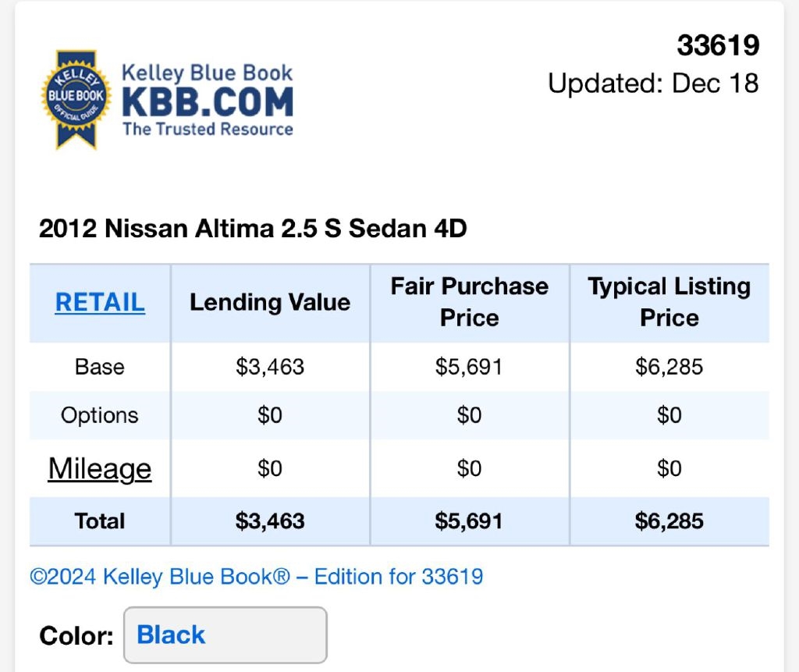This screenshot has height=672, width=799.
Task: Click the Total typical listing price $6,285
Action: click(x=669, y=521)
